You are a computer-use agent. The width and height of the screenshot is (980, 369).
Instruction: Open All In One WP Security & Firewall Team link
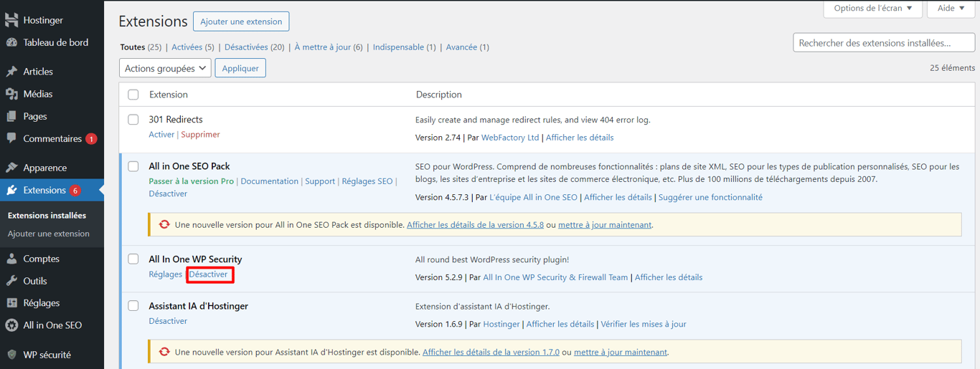click(x=555, y=277)
